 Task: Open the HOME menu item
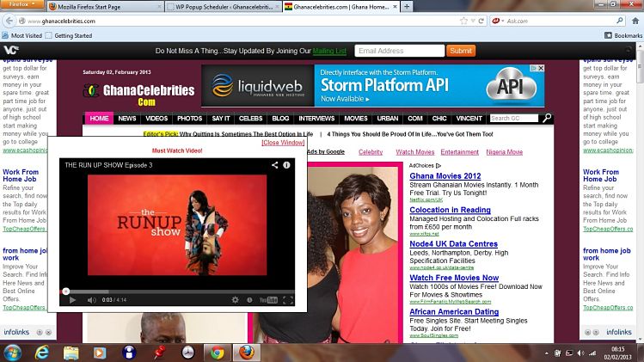tap(99, 119)
